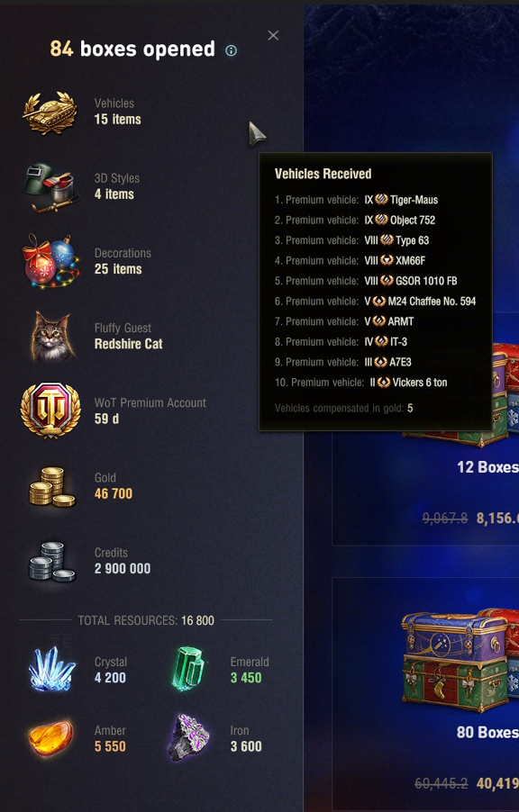Image resolution: width=519 pixels, height=812 pixels.
Task: Click the green Emerald resource icon
Action: pos(188,669)
